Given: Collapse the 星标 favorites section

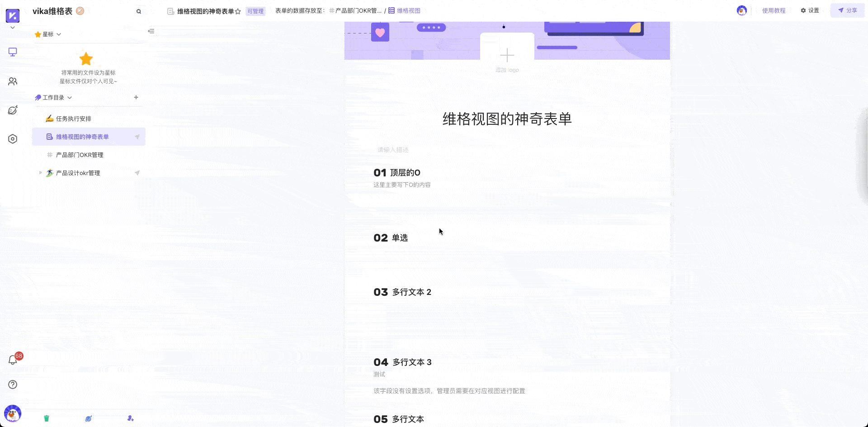Looking at the screenshot, I should click(x=58, y=34).
